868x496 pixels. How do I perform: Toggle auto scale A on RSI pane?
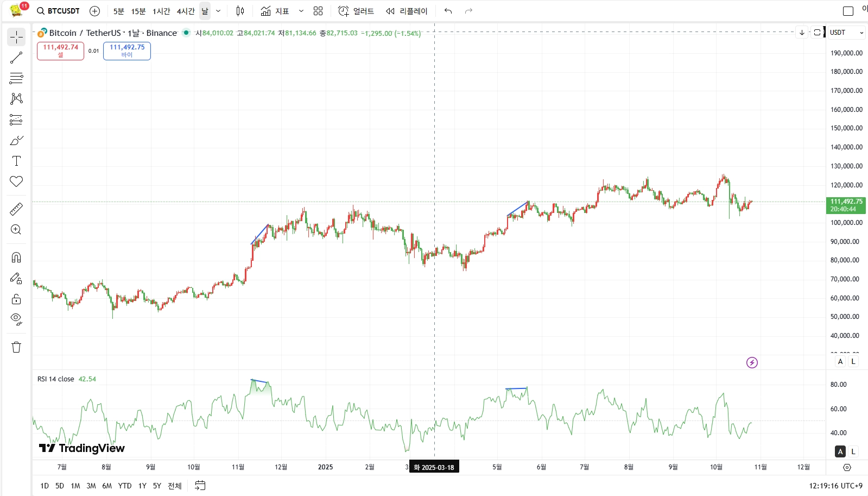click(840, 451)
